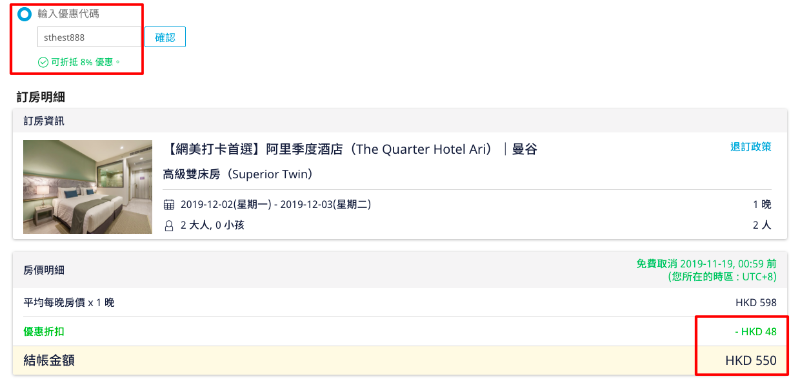This screenshot has height=385, width=800.
Task: Click the hotel room thumbnail photo
Action: (x=87, y=187)
